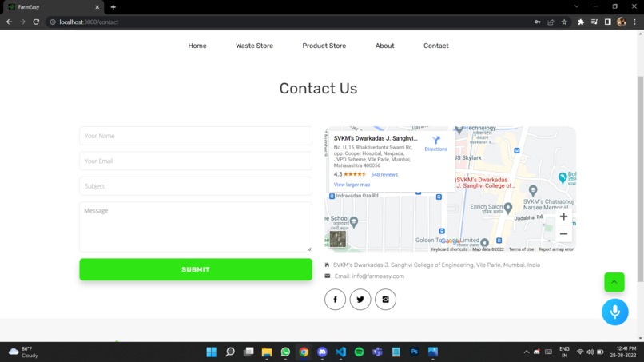Go to the Home nav item
The width and height of the screenshot is (644, 362).
[197, 46]
